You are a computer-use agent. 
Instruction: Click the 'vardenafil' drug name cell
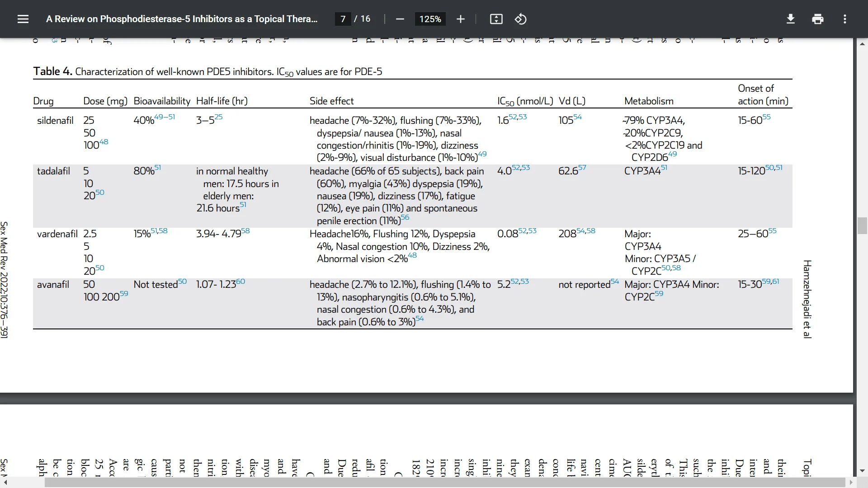click(57, 234)
